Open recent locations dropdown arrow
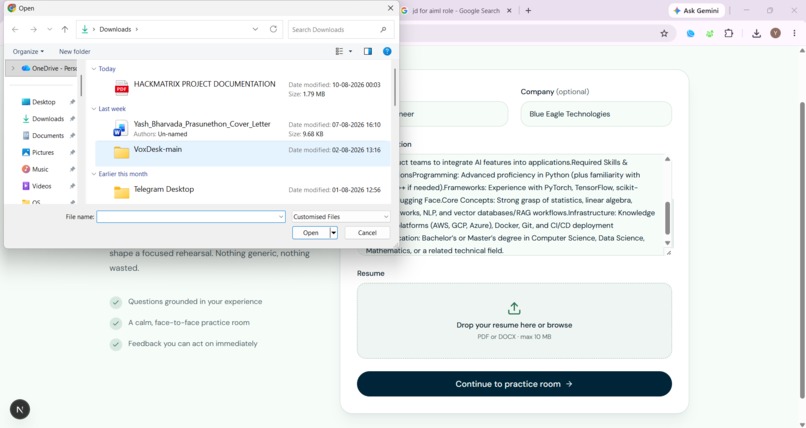Image resolution: width=806 pixels, height=428 pixels. pyautogui.click(x=49, y=29)
